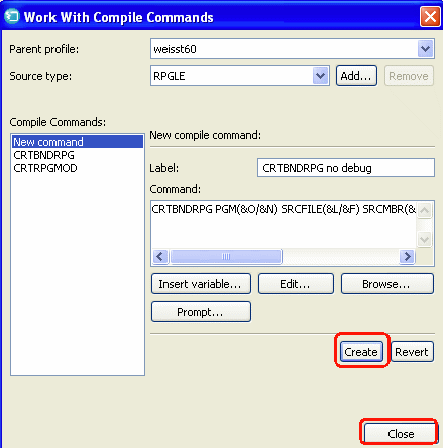This screenshot has width=443, height=448.
Task: Select CRTRPGMOD in the compile commands list
Action: click(x=45, y=168)
